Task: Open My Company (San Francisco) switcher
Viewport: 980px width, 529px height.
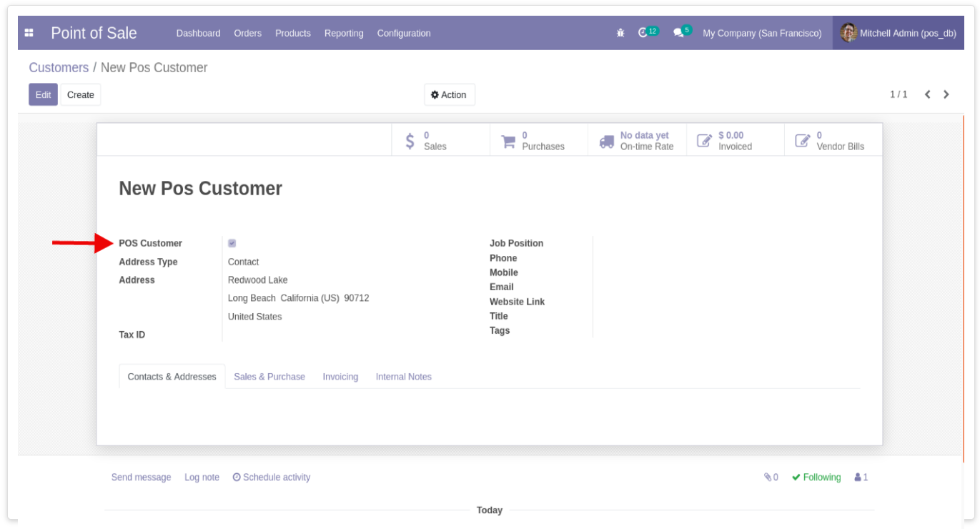Action: (762, 34)
